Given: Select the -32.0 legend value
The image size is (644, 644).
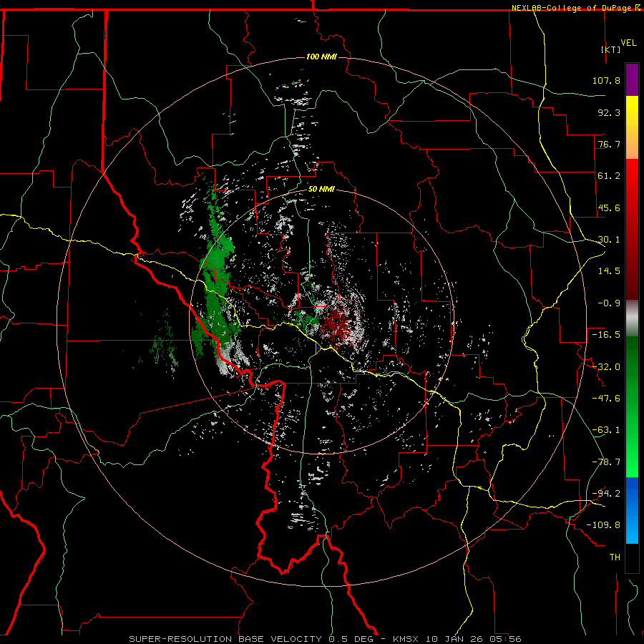Looking at the screenshot, I should (x=606, y=367).
